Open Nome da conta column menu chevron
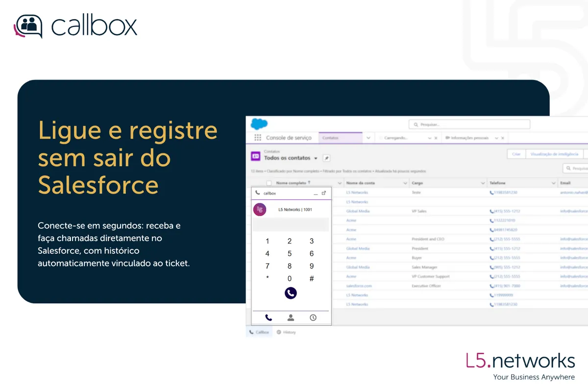The width and height of the screenshot is (588, 392). (x=405, y=183)
